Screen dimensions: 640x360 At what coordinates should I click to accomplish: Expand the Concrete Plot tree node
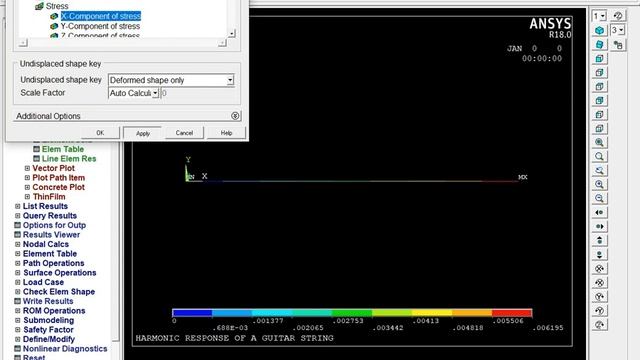(x=27, y=187)
